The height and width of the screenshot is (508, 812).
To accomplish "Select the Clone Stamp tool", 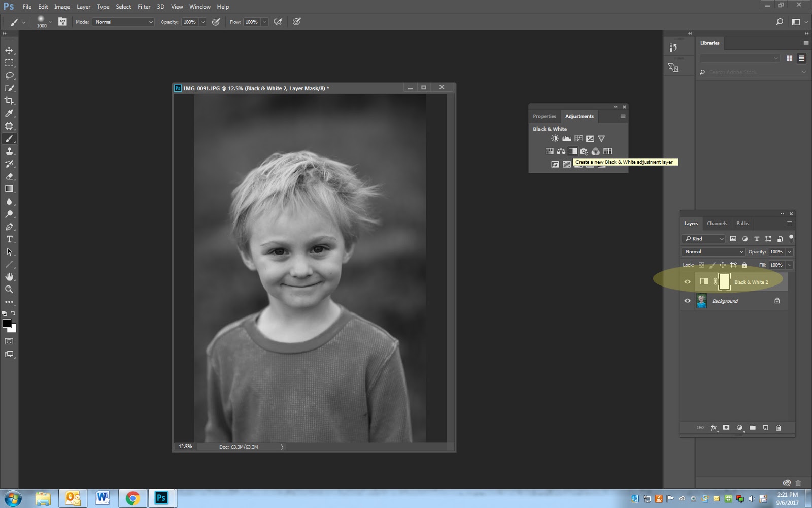I will tap(9, 151).
